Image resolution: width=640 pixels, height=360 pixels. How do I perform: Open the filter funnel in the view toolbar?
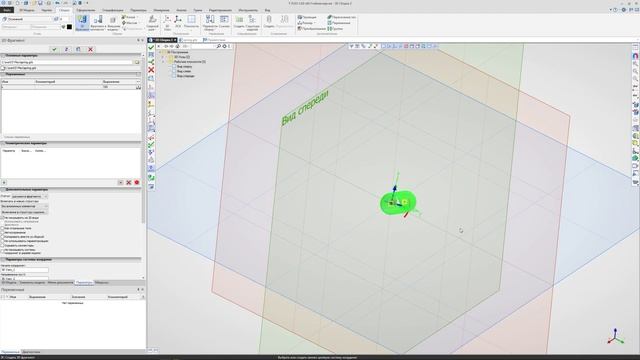(351, 46)
